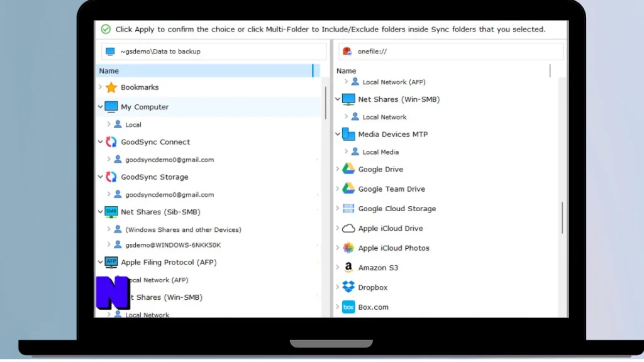Screen dimensions: 644x362
Task: Expand the Google Team Drive node
Action: pos(338,189)
